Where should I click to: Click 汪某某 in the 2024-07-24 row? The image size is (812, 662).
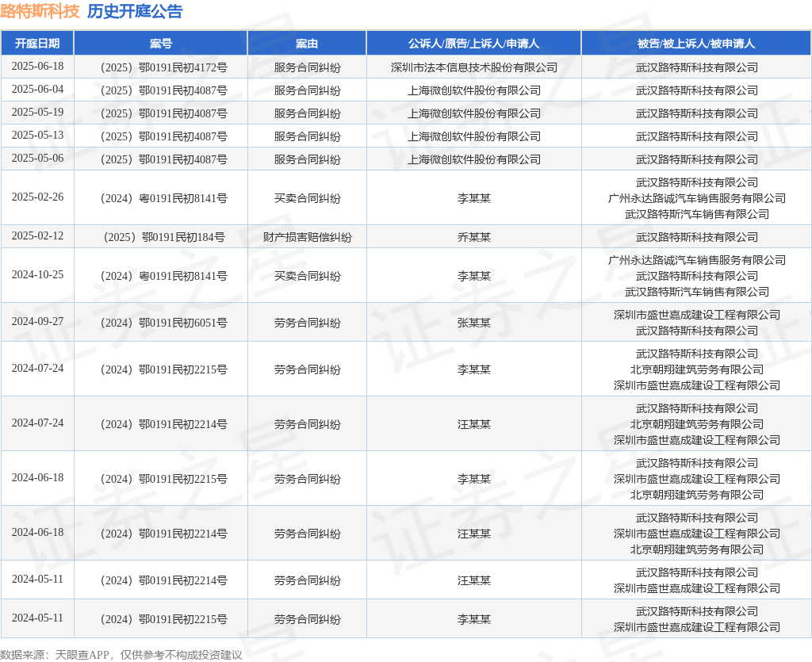[x=474, y=424]
